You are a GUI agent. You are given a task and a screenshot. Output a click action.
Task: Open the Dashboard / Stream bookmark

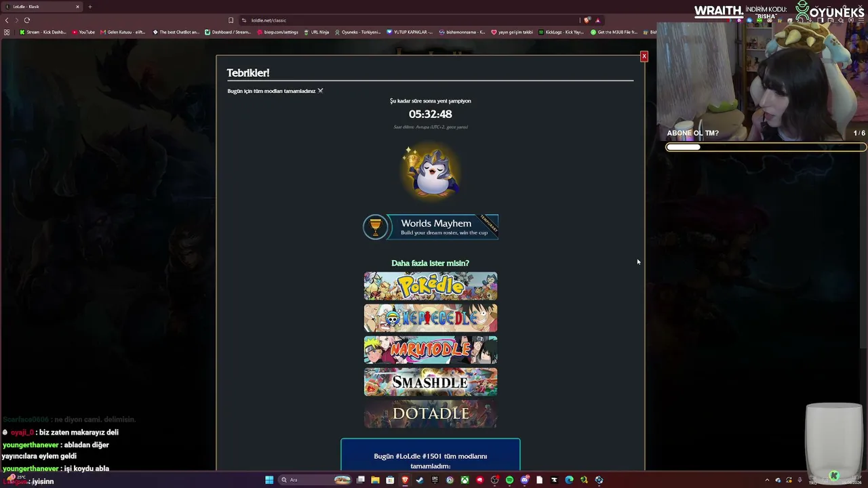[x=228, y=32]
